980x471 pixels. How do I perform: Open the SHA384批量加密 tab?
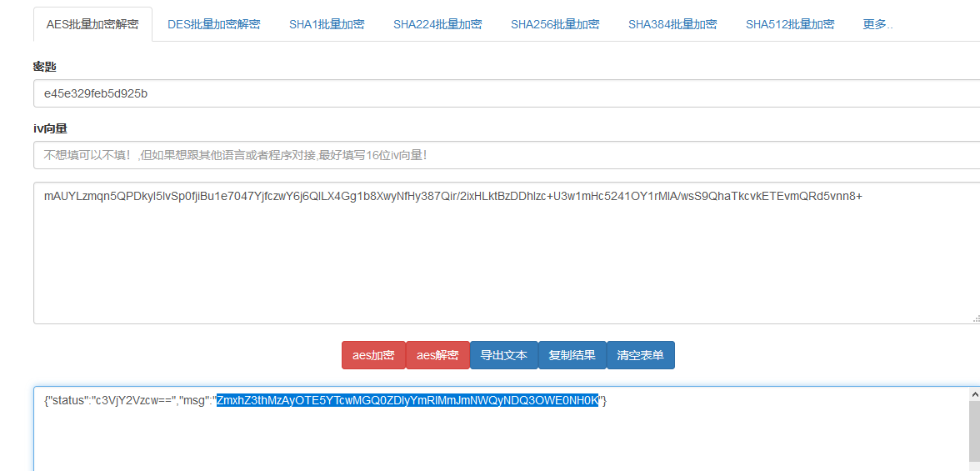672,24
